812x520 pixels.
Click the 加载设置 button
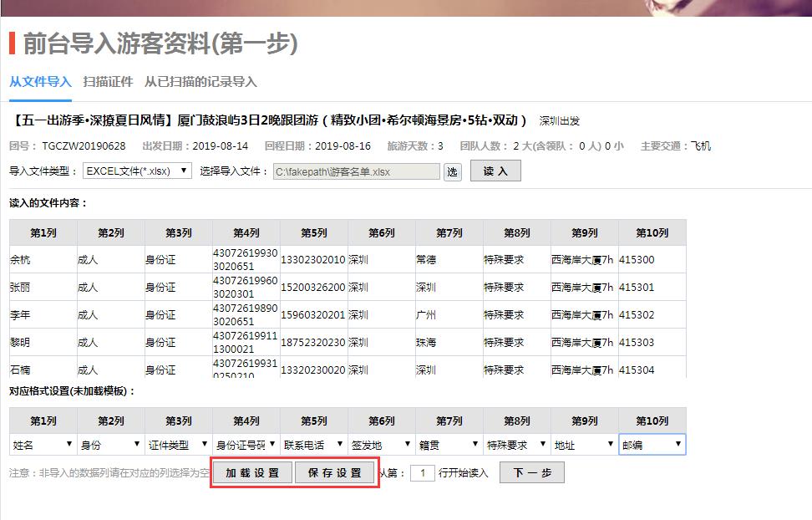[252, 472]
